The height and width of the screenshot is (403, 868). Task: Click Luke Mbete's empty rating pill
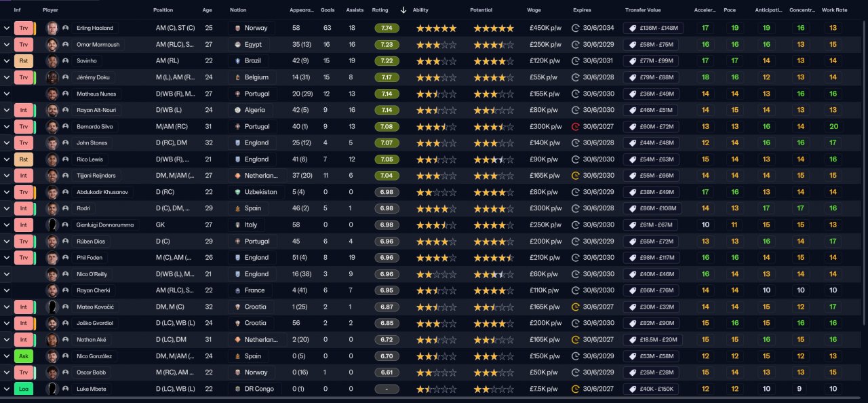coord(387,389)
